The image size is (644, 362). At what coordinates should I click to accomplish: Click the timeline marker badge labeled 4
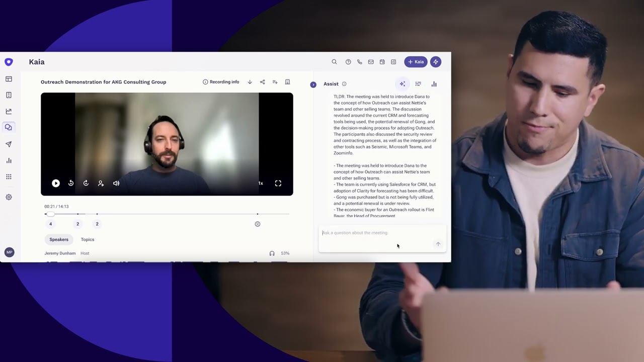click(50, 224)
